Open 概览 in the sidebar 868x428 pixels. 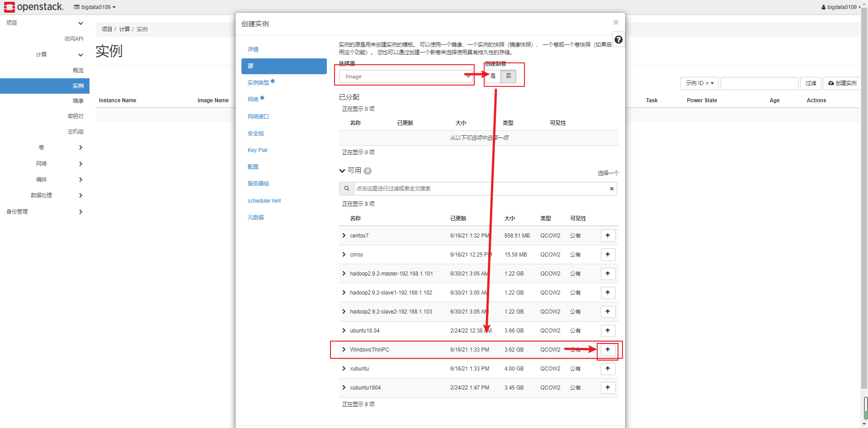78,71
